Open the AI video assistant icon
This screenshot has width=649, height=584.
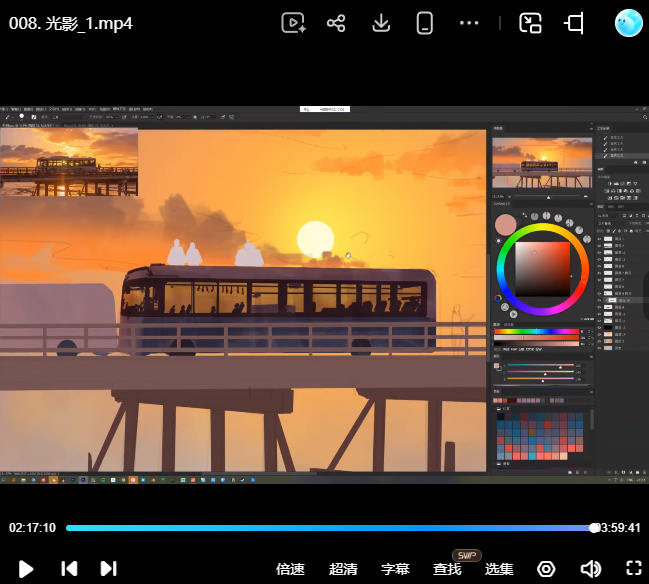pos(293,23)
